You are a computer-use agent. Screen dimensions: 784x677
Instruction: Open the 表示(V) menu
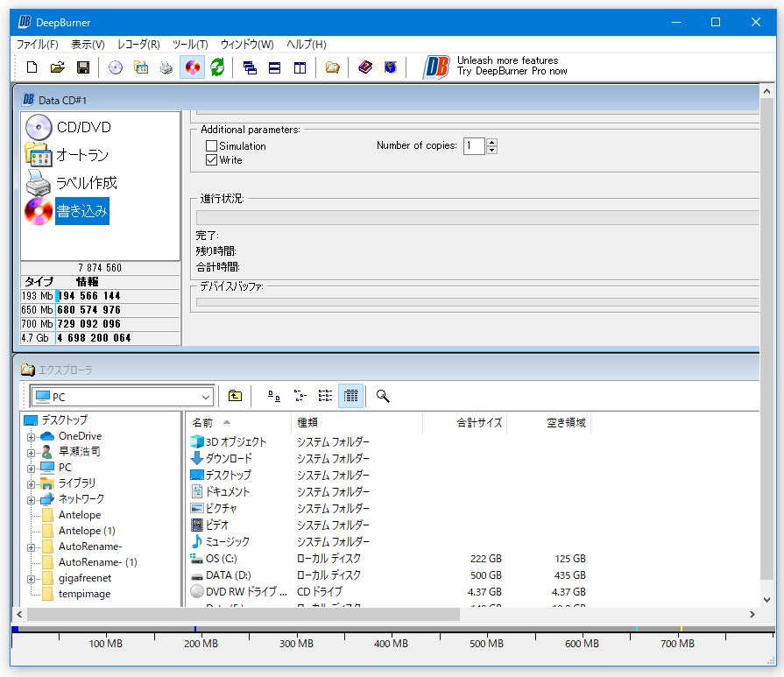click(x=88, y=45)
